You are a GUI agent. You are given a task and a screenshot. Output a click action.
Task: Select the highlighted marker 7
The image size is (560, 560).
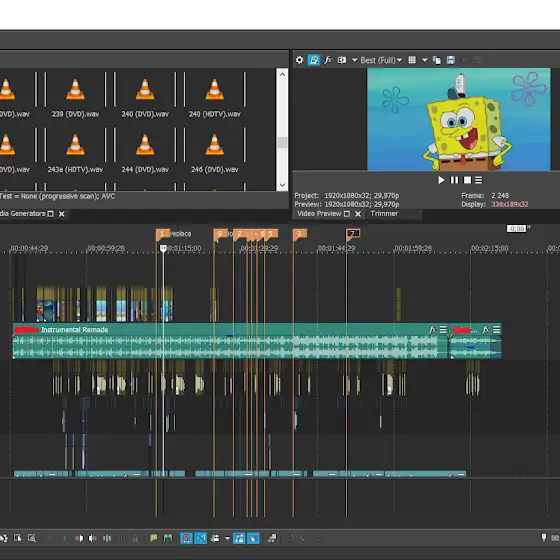point(353,234)
